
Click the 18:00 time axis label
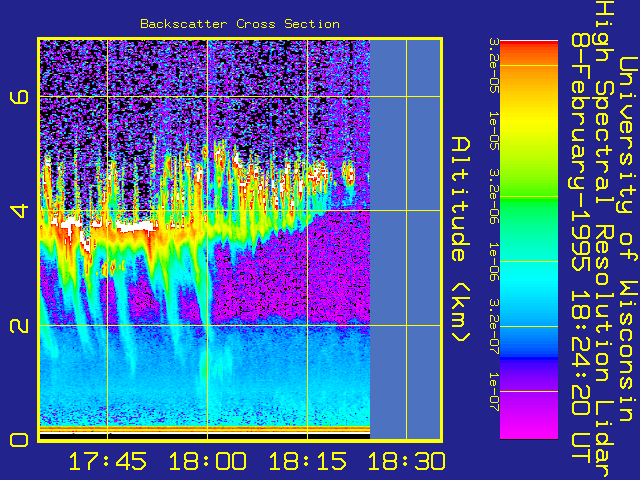pyautogui.click(x=207, y=461)
